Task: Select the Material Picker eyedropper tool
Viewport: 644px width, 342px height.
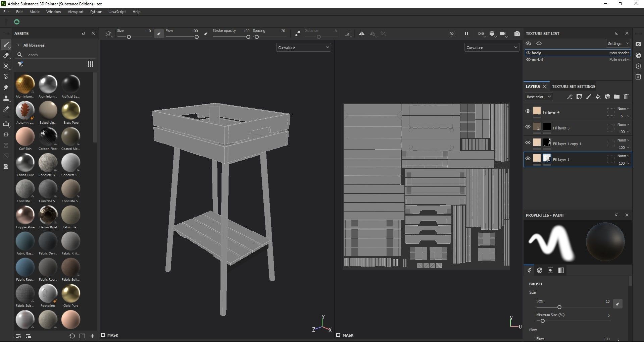Action: 6,109
